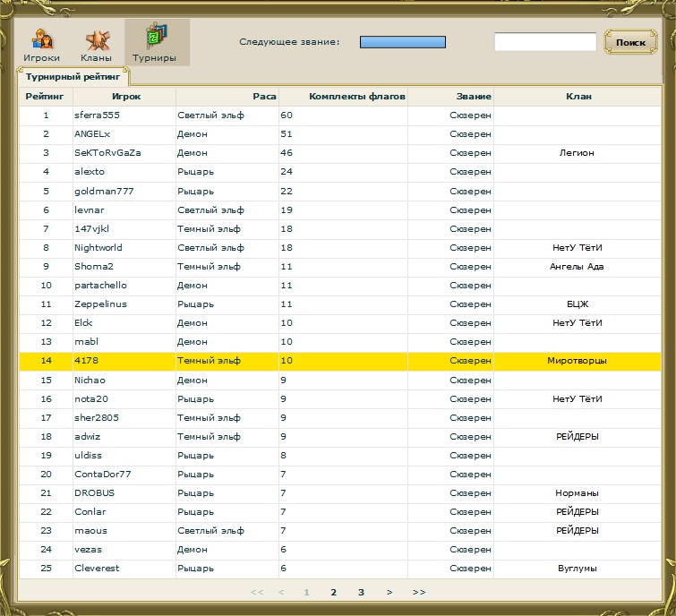Sort by the Раса column header

click(264, 97)
